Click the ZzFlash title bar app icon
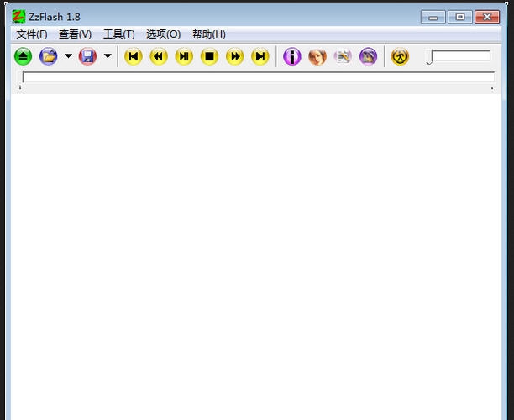Screen dimensions: 514x420 click(18, 17)
